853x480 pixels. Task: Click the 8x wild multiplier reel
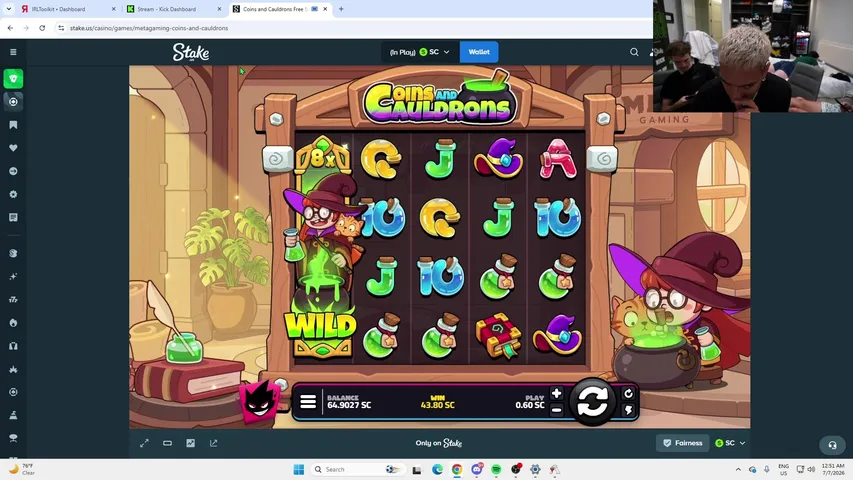point(322,248)
